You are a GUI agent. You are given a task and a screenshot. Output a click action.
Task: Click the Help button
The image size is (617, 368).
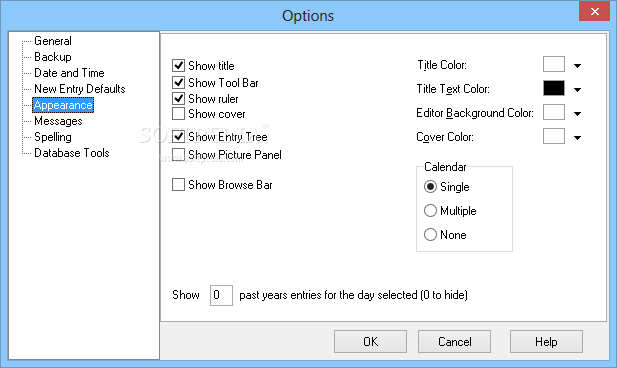[x=546, y=341]
